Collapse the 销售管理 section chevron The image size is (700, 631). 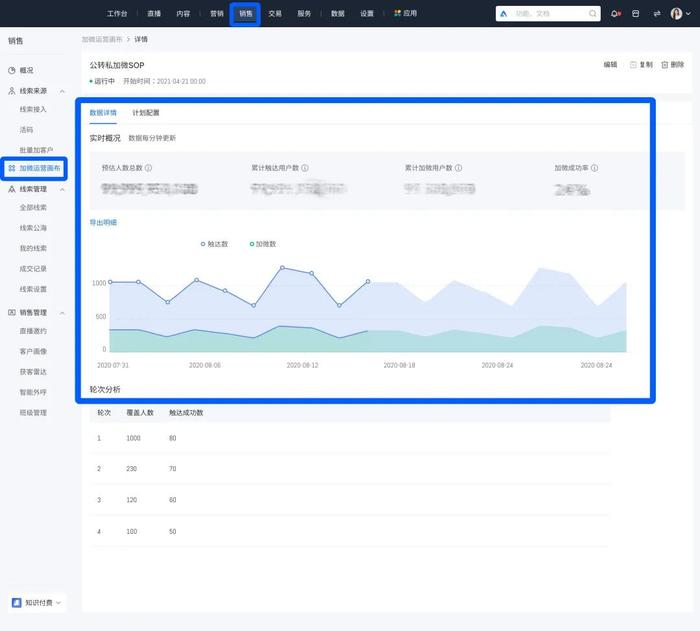[x=62, y=313]
